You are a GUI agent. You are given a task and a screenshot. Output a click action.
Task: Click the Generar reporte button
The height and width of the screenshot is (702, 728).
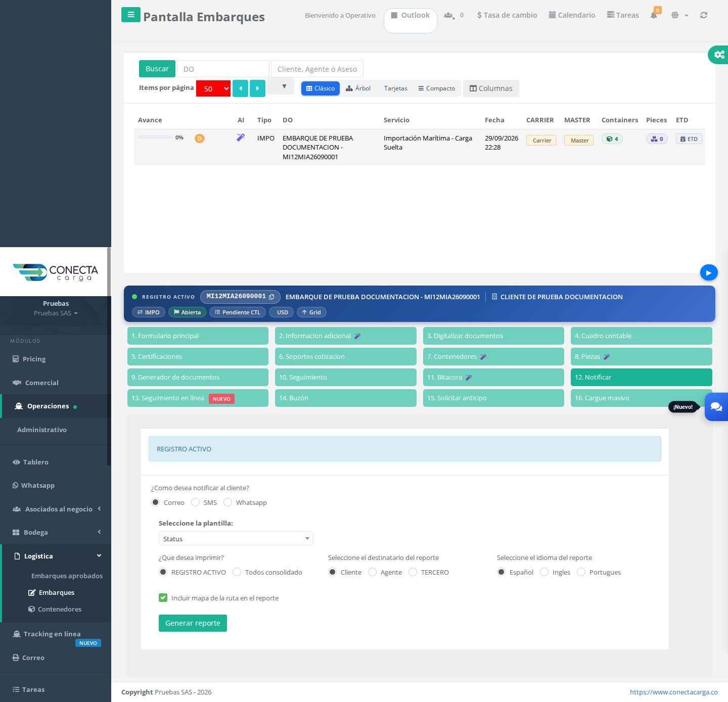pos(193,623)
